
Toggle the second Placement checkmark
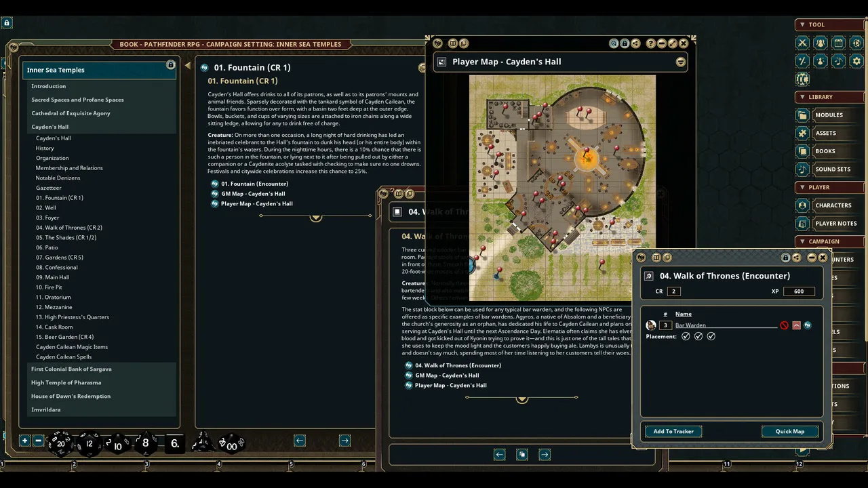pyautogui.click(x=698, y=336)
